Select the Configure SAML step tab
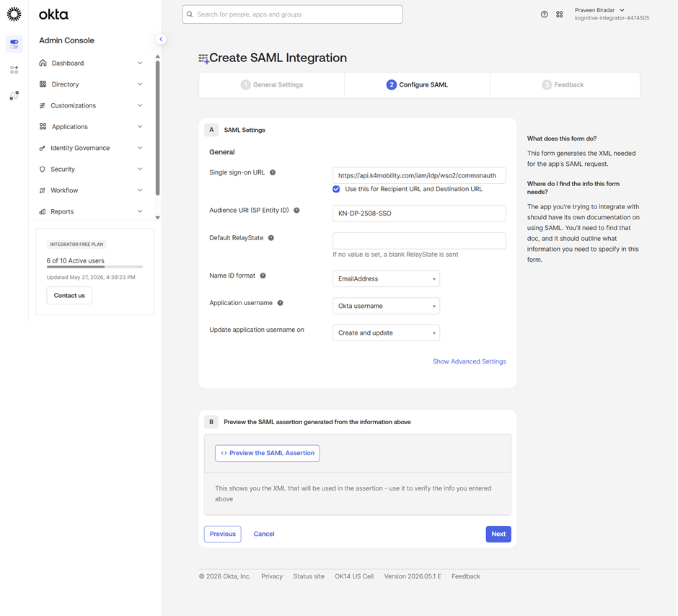Image resolution: width=678 pixels, height=616 pixels. coord(418,85)
